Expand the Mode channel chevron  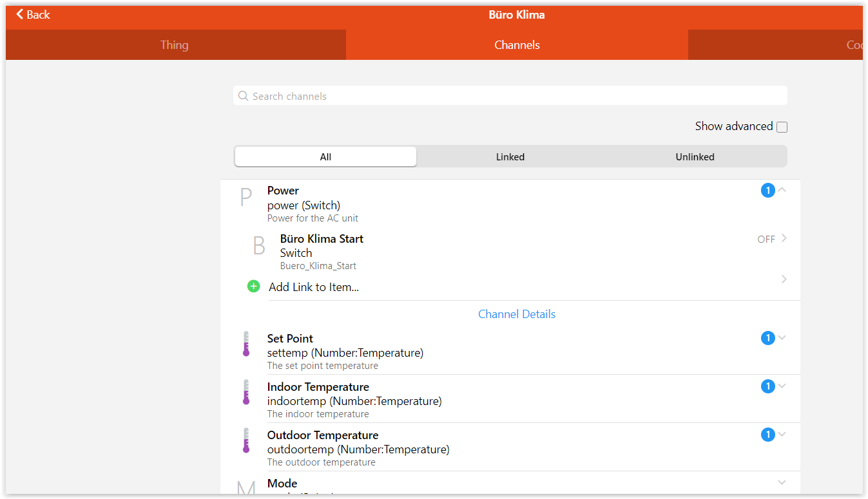coord(782,482)
